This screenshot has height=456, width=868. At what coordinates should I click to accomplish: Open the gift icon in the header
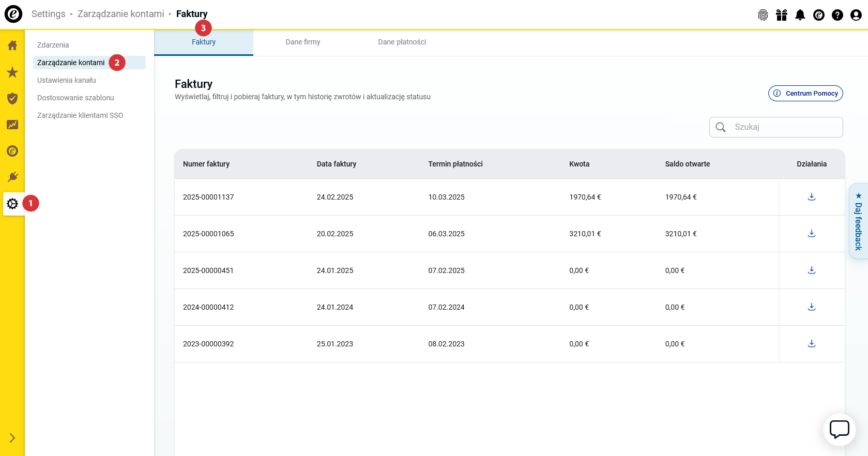(782, 15)
